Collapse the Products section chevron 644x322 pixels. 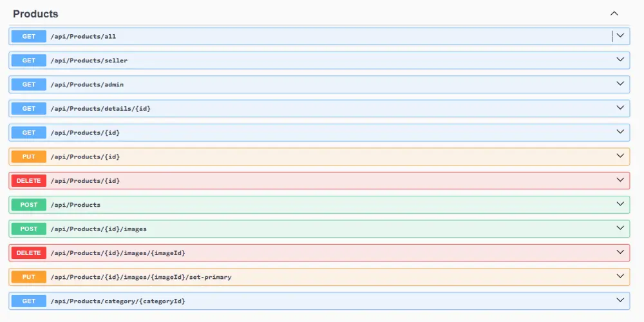[x=614, y=14]
